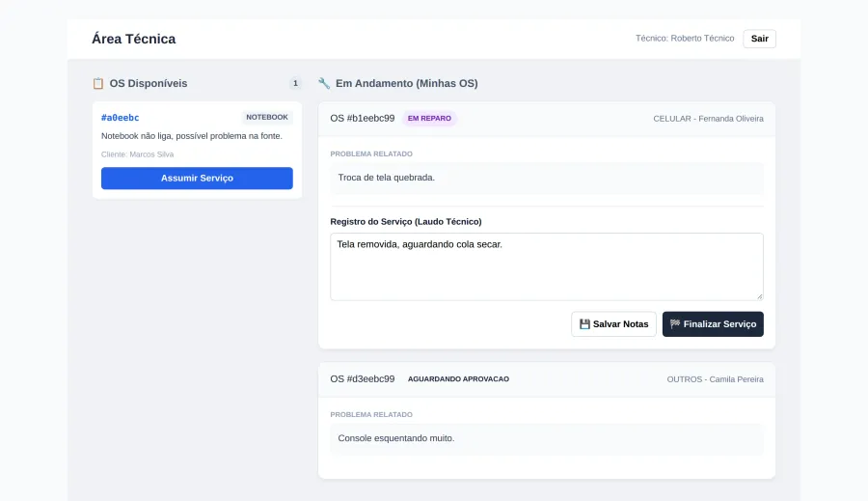The image size is (868, 501).
Task: Click the available orders count badge 1
Action: (295, 84)
